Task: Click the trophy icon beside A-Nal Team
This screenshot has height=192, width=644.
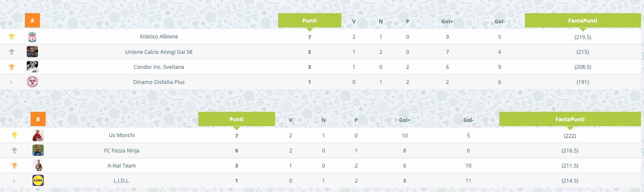Action: [14, 165]
